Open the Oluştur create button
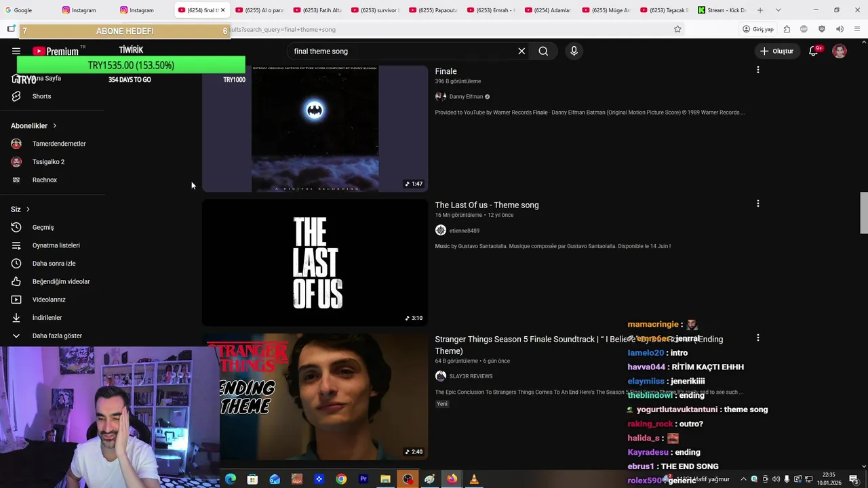 777,51
